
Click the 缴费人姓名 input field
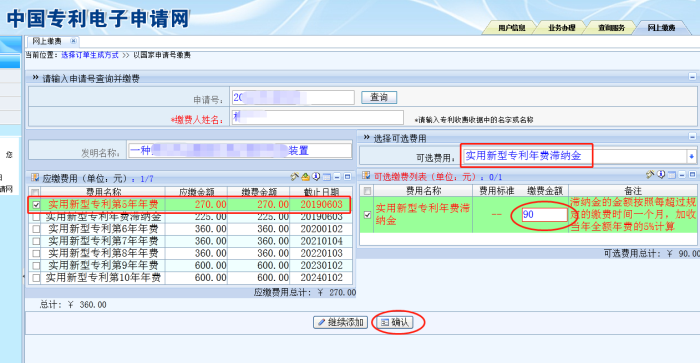(318, 117)
